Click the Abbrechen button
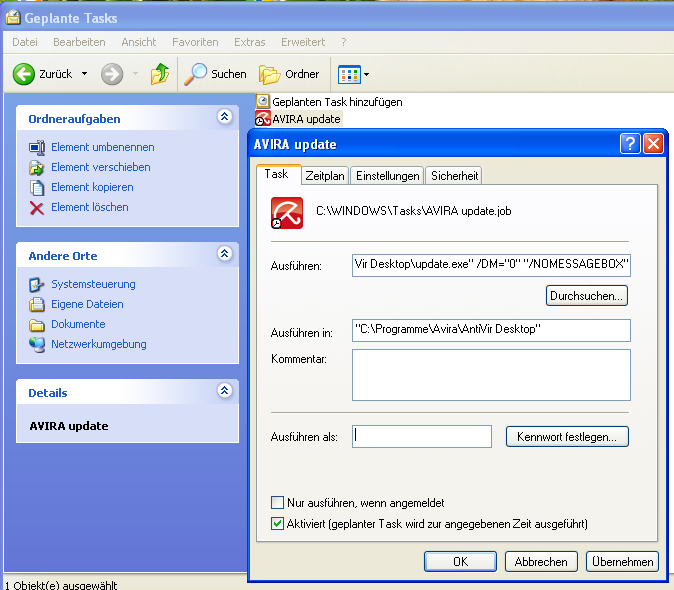674x590 pixels. [x=541, y=562]
